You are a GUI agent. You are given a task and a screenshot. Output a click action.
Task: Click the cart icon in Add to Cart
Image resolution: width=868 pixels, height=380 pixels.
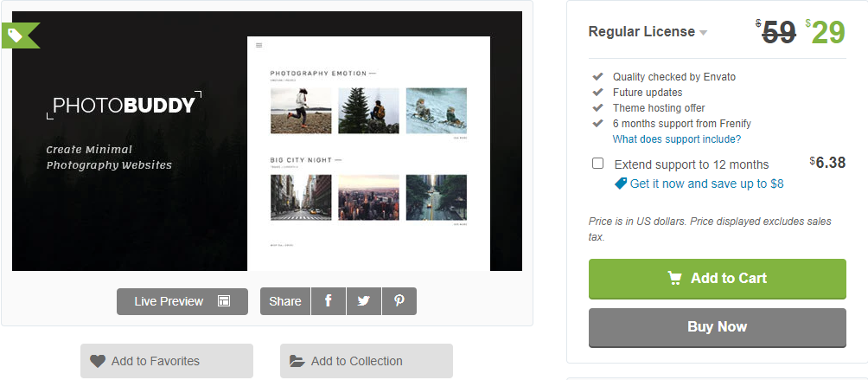pyautogui.click(x=675, y=278)
